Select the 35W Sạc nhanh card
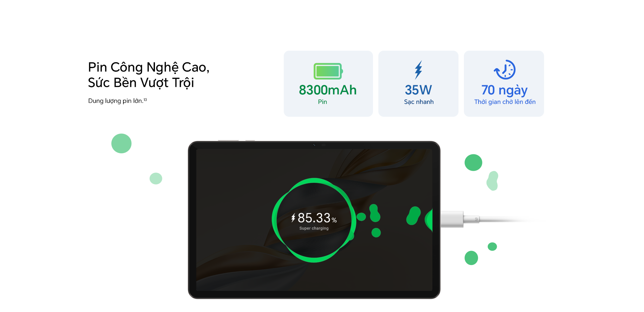Viewport: 644px width, 312px height. click(418, 84)
